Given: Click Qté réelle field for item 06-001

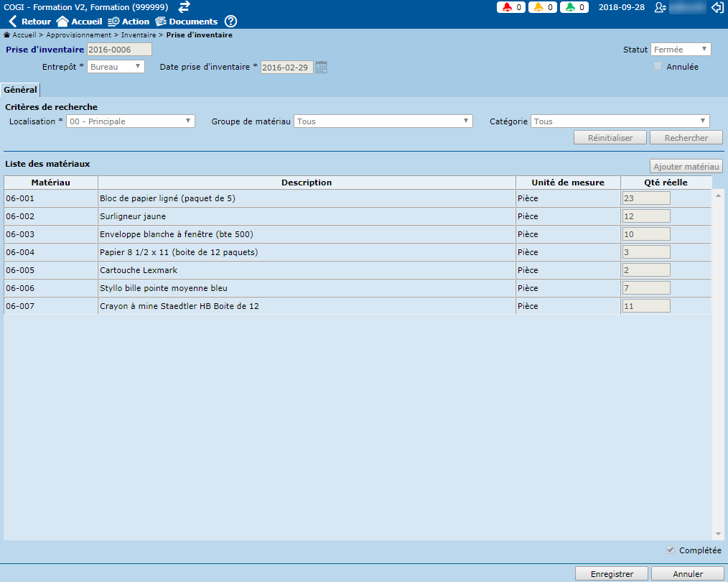Looking at the screenshot, I should (x=645, y=198).
